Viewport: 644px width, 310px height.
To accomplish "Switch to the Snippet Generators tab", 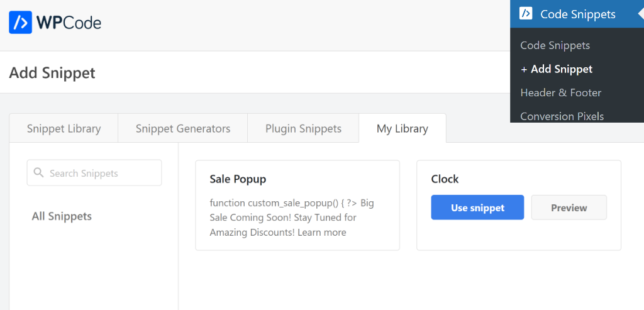I will [x=183, y=128].
